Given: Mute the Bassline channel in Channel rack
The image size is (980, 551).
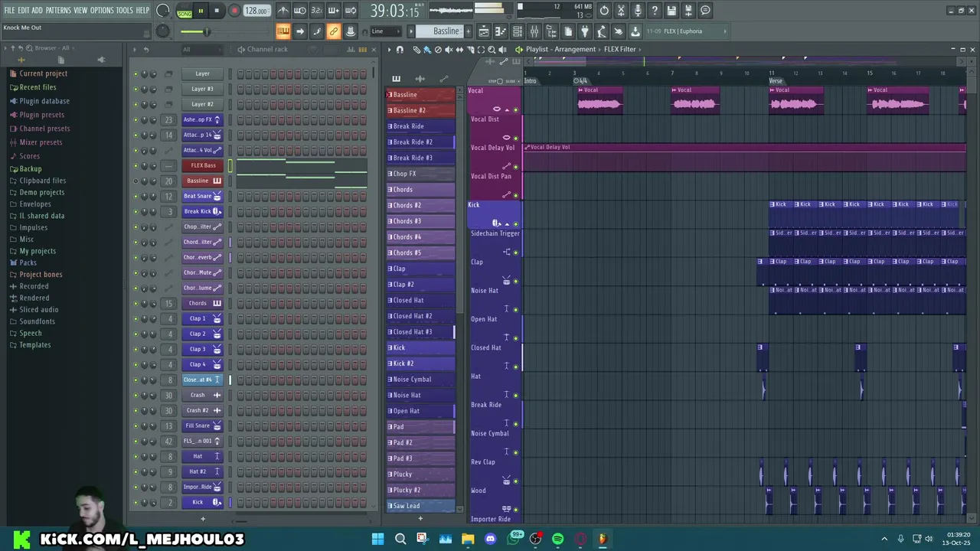Looking at the screenshot, I should pyautogui.click(x=136, y=181).
